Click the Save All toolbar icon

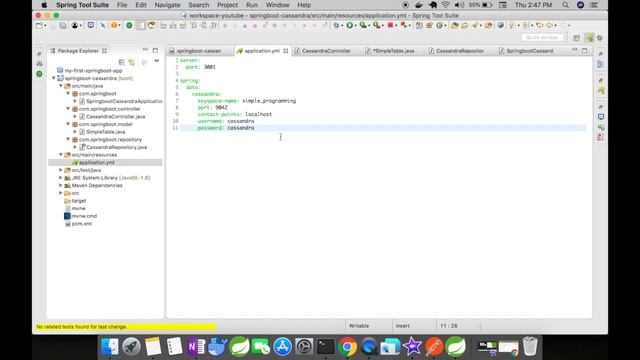63,25
